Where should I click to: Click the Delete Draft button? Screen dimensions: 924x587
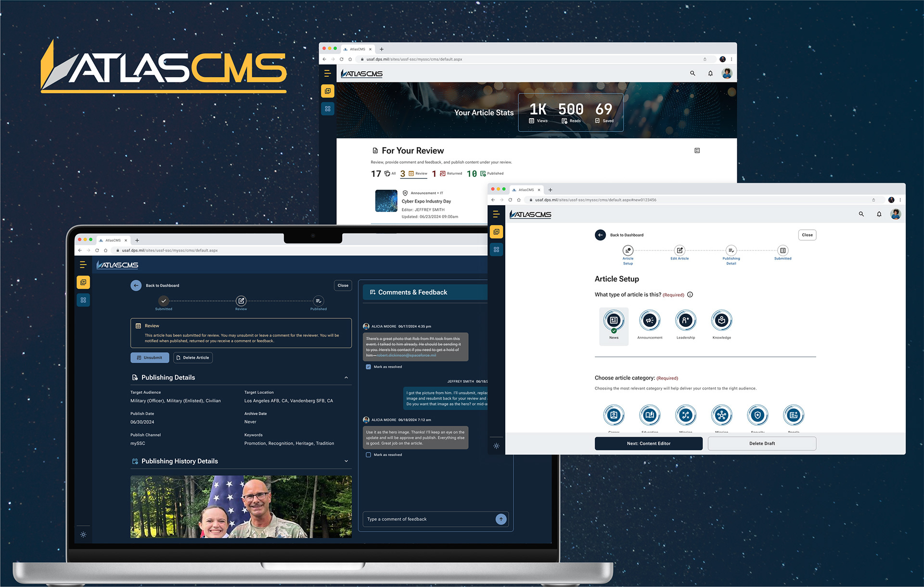[x=762, y=444]
